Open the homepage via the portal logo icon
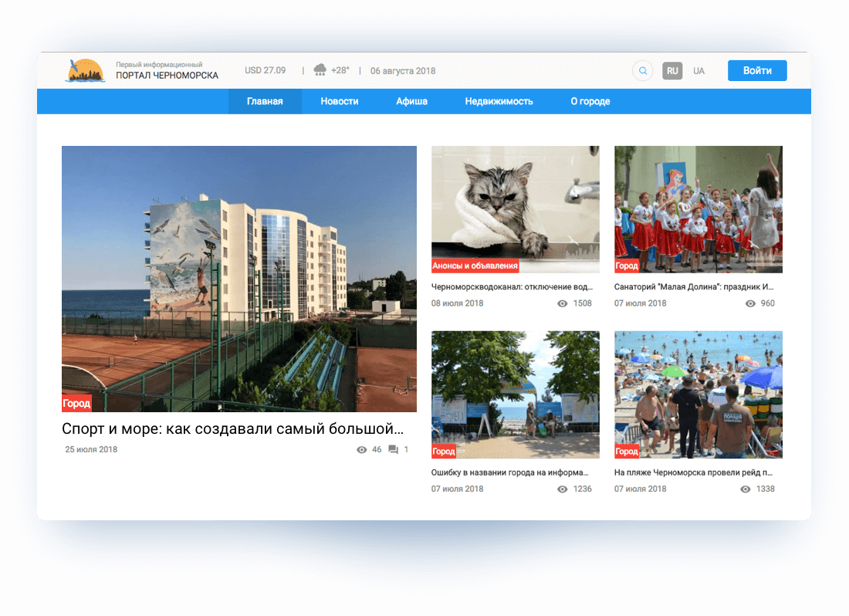Image resolution: width=849 pixels, height=616 pixels. tap(86, 69)
